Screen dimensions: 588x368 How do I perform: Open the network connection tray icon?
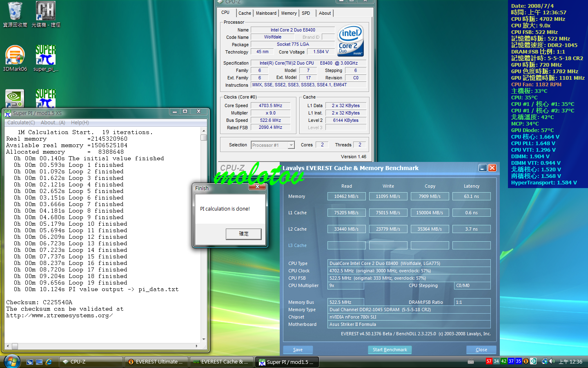point(544,361)
